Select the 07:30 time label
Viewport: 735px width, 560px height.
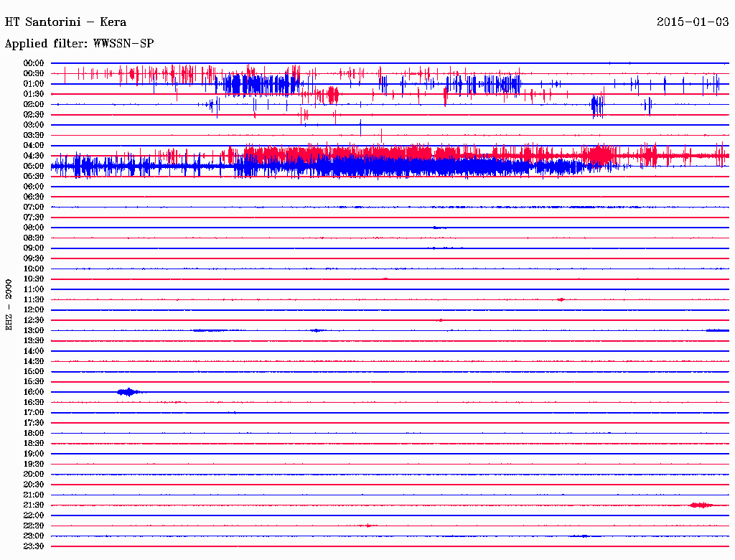point(34,217)
